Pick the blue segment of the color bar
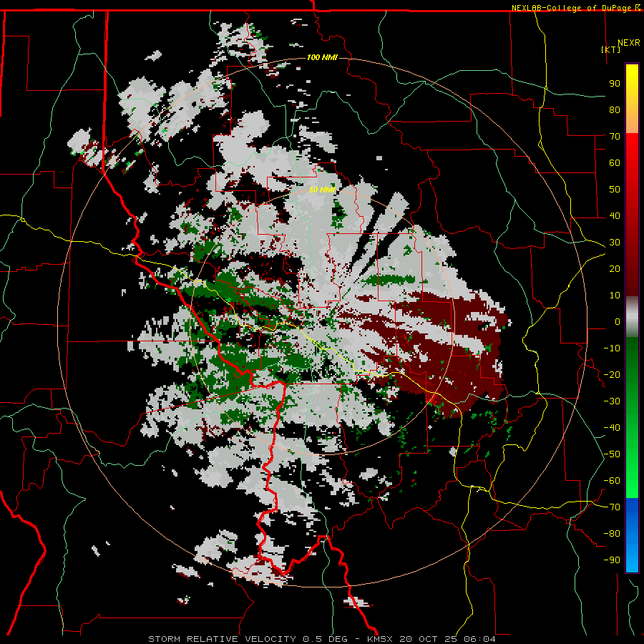Image resolution: width=644 pixels, height=644 pixels. point(632,535)
